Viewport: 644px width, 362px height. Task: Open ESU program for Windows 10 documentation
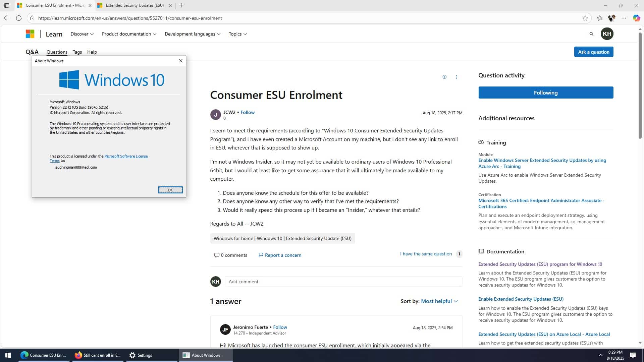coord(540,264)
